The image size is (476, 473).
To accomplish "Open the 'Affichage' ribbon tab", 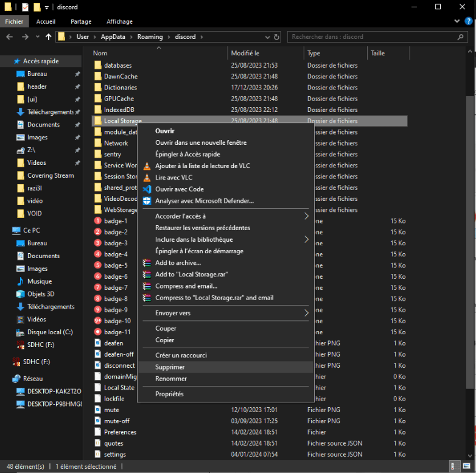I will click(119, 21).
